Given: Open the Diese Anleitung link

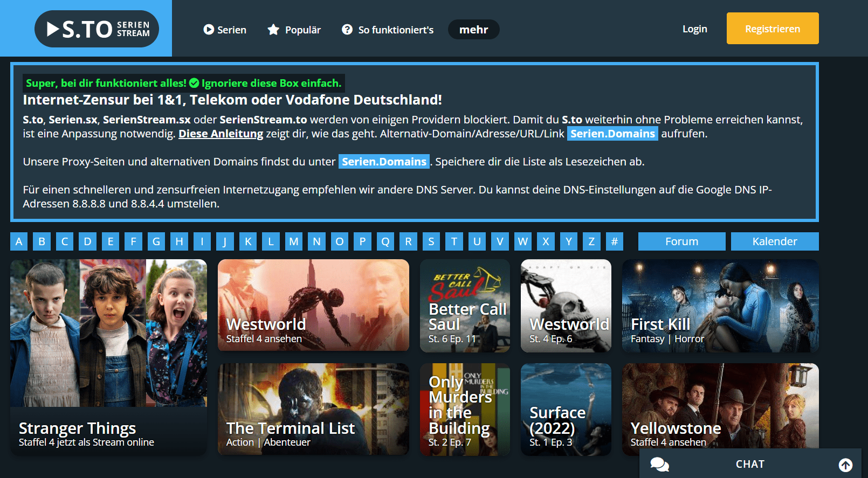Looking at the screenshot, I should click(x=221, y=134).
